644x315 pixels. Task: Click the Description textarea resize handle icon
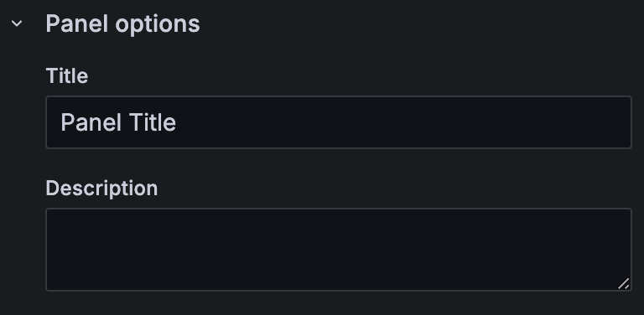(624, 283)
